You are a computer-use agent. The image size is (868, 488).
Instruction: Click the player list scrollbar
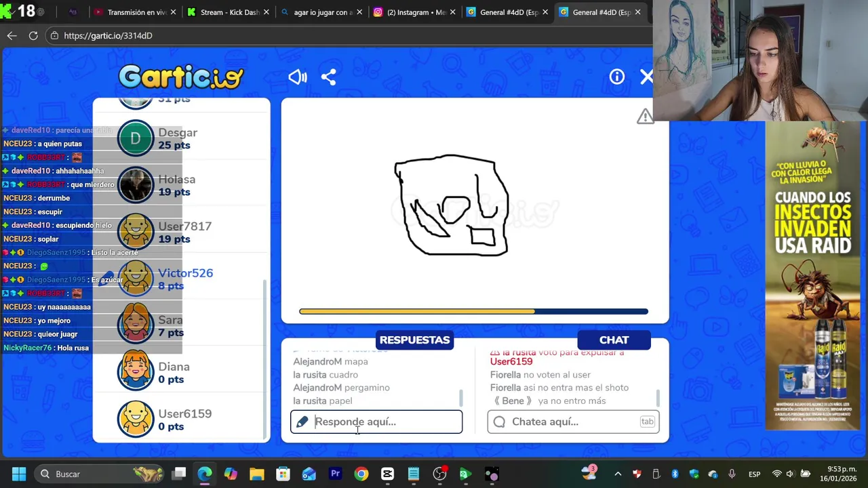click(265, 359)
